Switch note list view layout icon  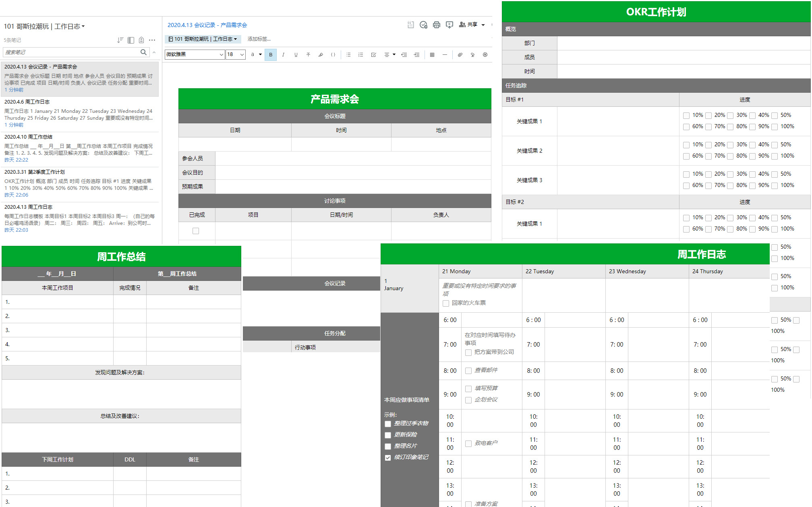point(131,40)
